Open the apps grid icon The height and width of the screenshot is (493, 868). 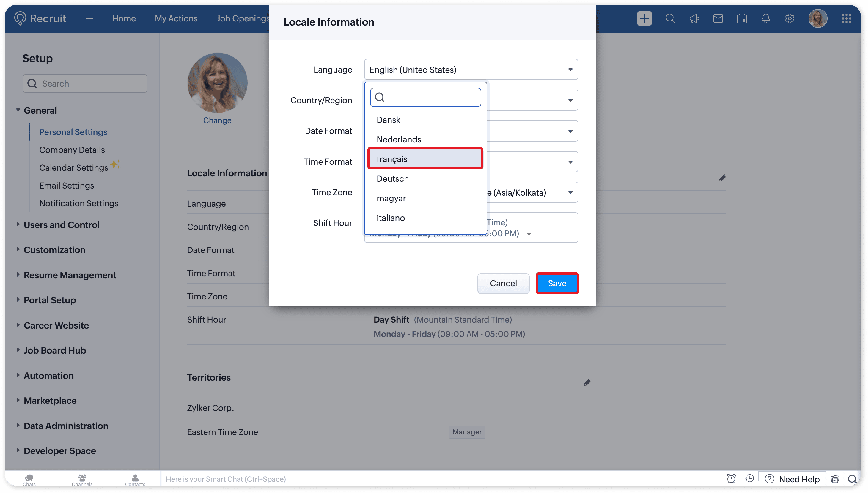(846, 18)
